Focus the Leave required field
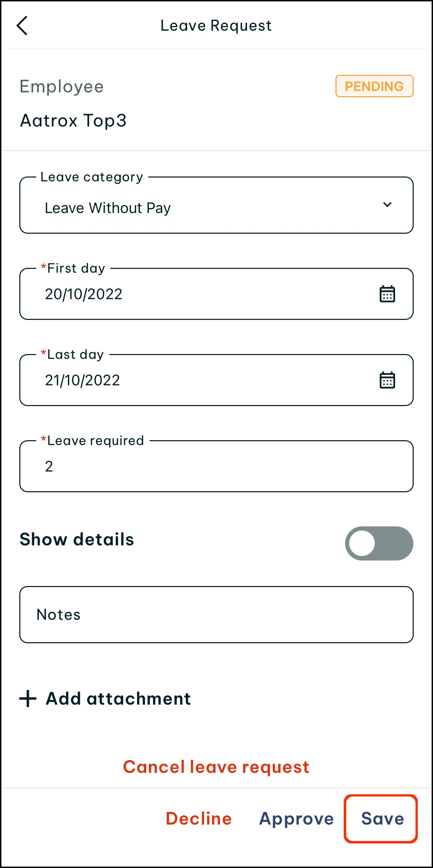433x868 pixels. click(x=216, y=466)
